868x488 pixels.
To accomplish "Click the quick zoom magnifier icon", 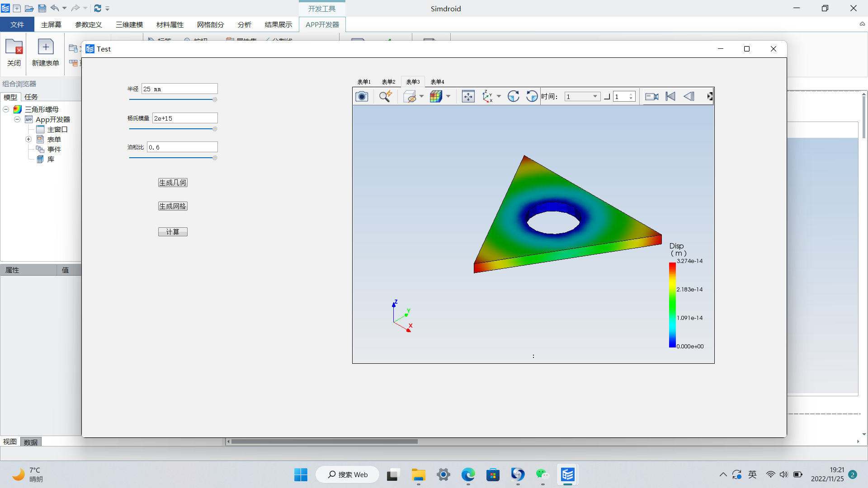I will point(385,96).
